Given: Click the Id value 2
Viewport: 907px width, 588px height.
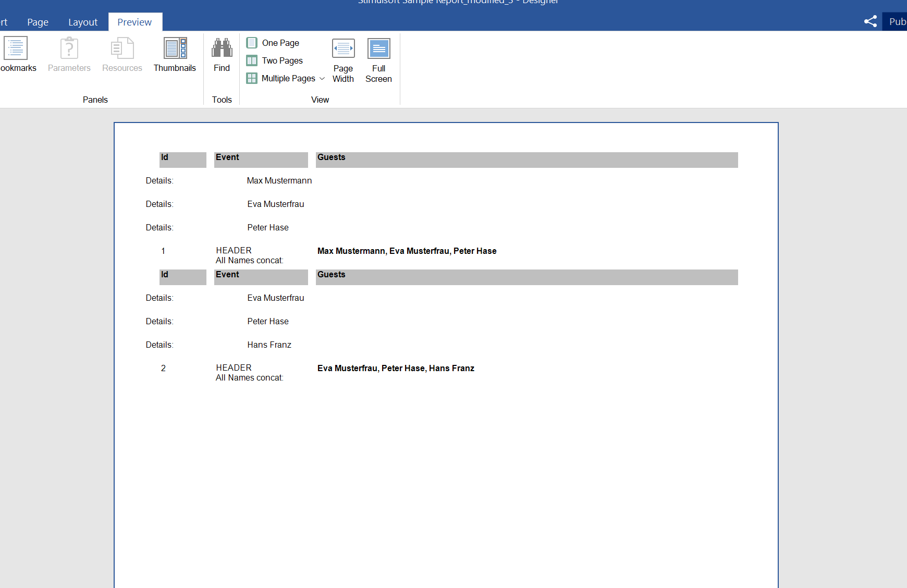Looking at the screenshot, I should coord(163,368).
